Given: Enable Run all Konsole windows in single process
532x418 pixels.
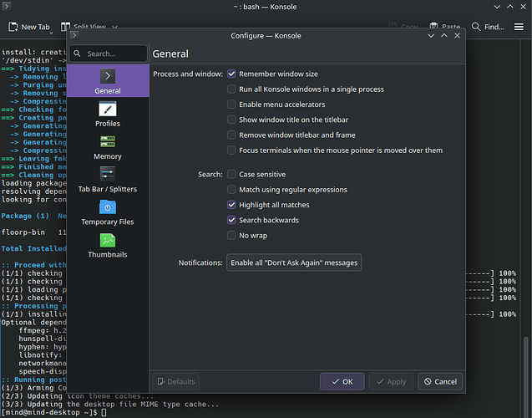Looking at the screenshot, I should pos(231,89).
